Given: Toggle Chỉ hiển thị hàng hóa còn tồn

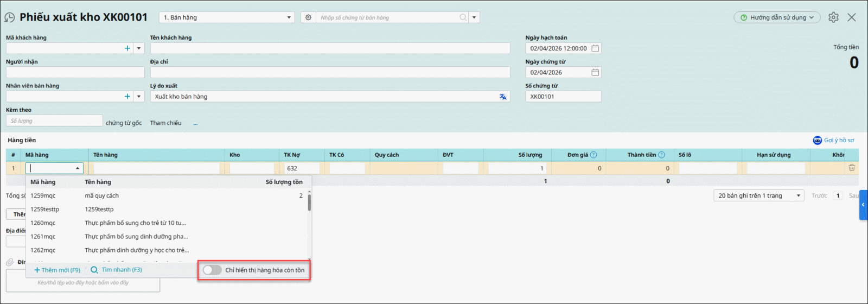Looking at the screenshot, I should click(212, 270).
